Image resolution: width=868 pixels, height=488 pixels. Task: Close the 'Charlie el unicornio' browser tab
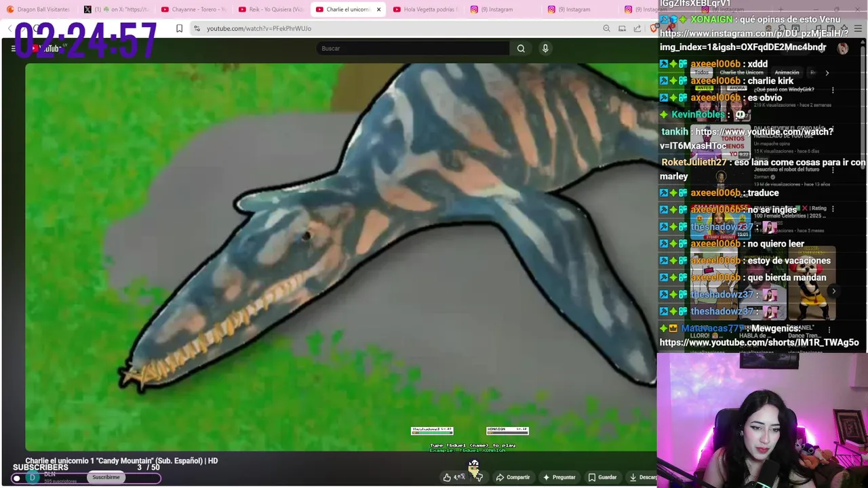coord(378,9)
